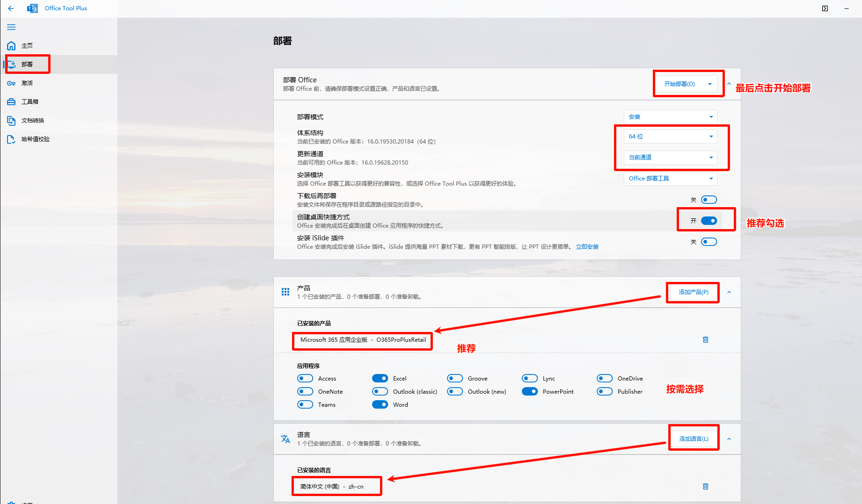This screenshot has height=504, width=862.
Task: Click the 立即安装 link for iSlide
Action: pyautogui.click(x=587, y=247)
